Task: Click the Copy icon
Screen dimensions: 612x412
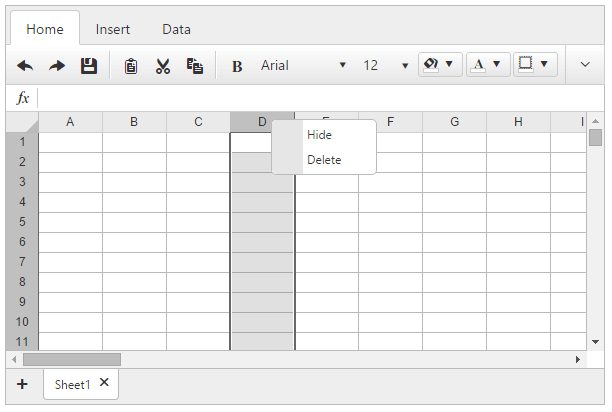Action: coord(194,66)
